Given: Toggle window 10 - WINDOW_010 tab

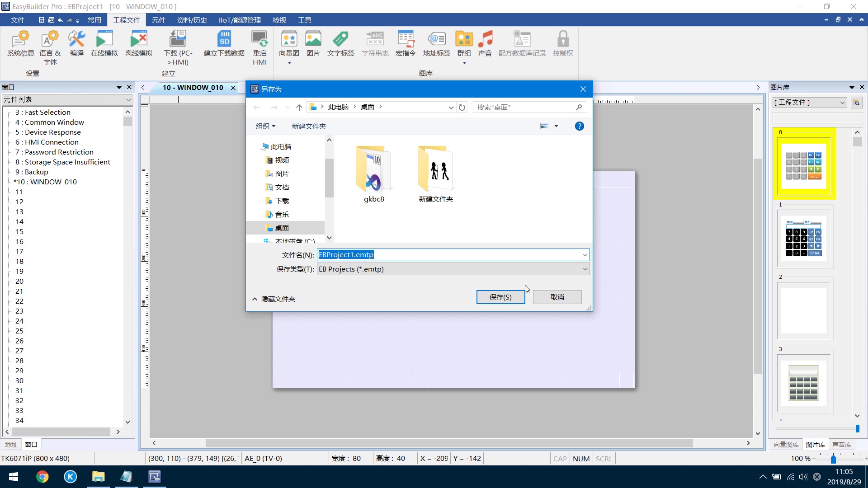Looking at the screenshot, I should pos(192,87).
